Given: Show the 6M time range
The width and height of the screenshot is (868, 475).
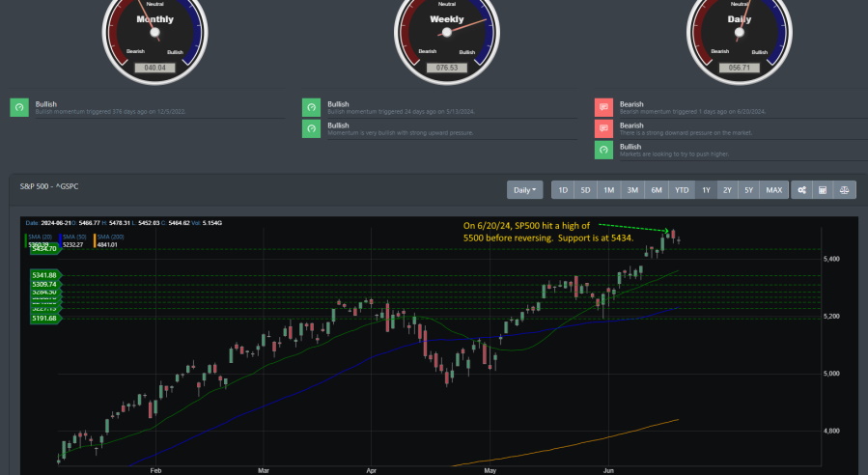Looking at the screenshot, I should 657,190.
